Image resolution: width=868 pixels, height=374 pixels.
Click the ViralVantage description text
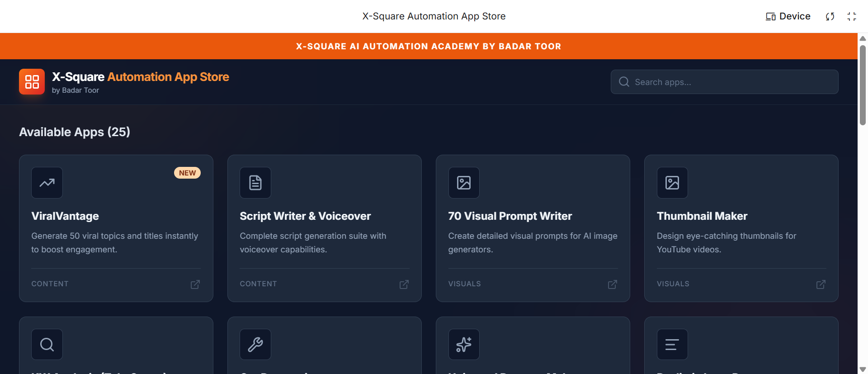[x=115, y=243]
